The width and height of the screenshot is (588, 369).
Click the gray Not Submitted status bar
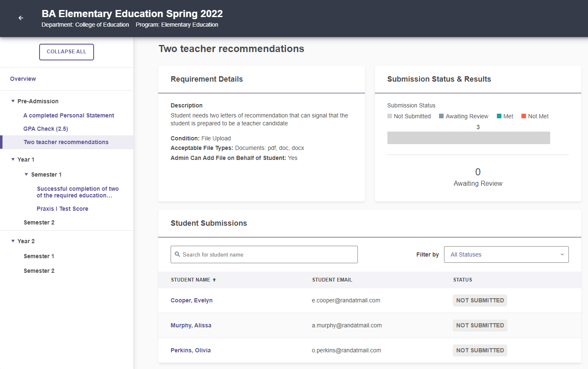[469, 138]
